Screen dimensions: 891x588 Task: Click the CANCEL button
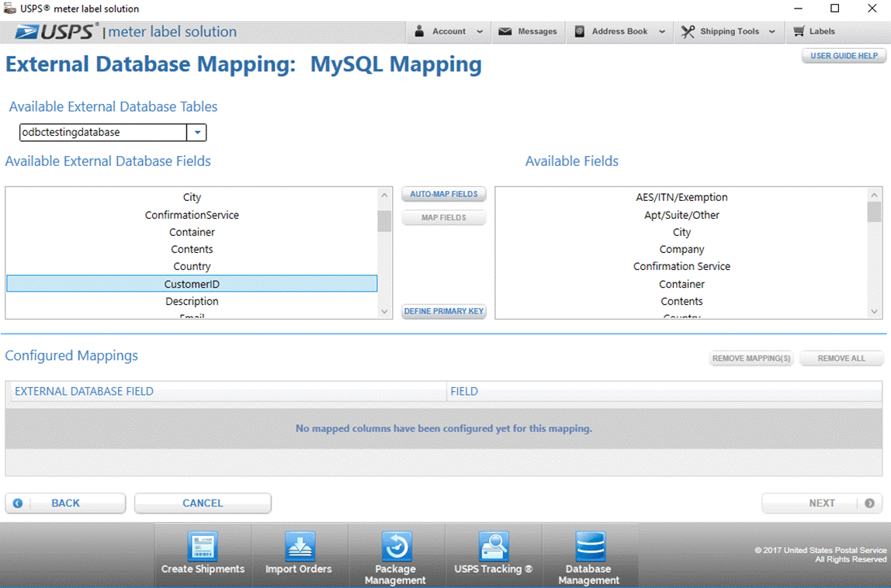click(x=203, y=503)
